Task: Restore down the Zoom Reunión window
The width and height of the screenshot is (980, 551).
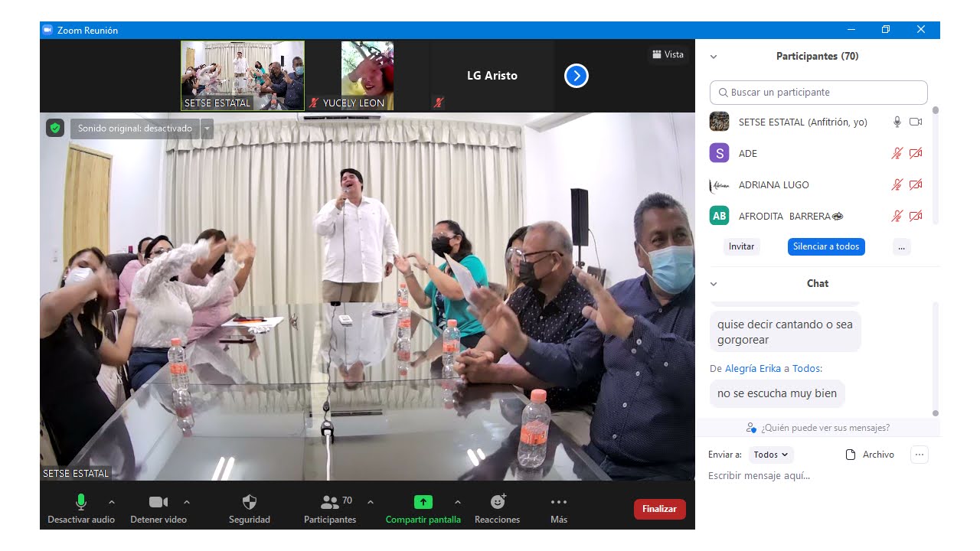Action: tap(886, 30)
